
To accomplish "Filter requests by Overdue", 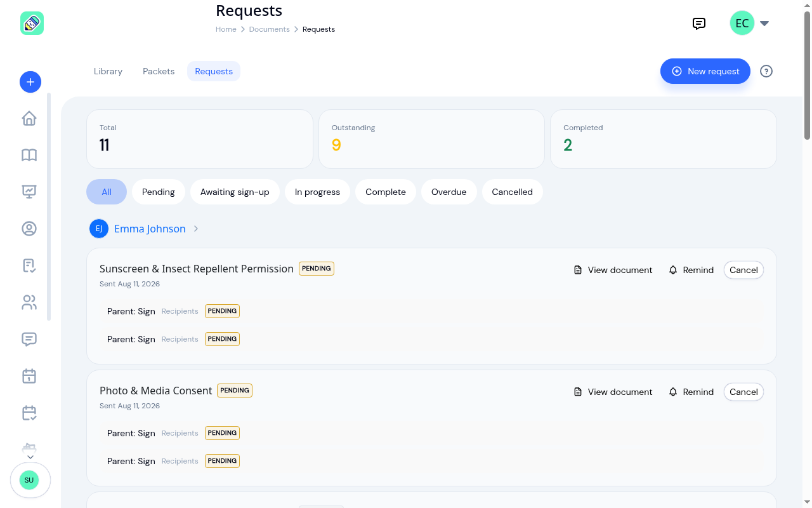I will (x=449, y=192).
